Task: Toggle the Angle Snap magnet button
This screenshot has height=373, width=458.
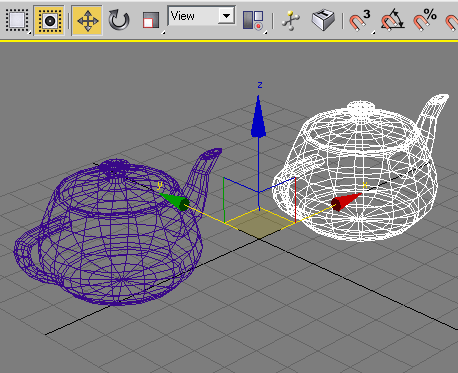Action: 393,21
